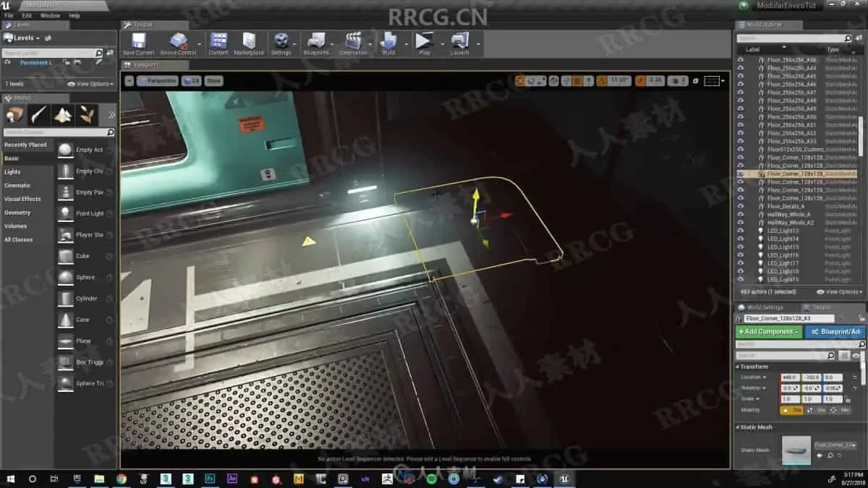Click the Point Light placement item
This screenshot has height=488, width=868.
85,213
